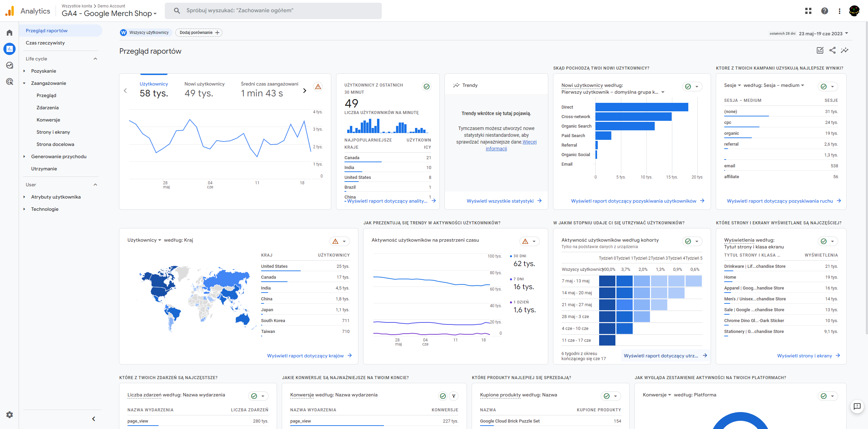Click Dodaj porównanie button
Screen dimensions: 868x429
click(199, 33)
